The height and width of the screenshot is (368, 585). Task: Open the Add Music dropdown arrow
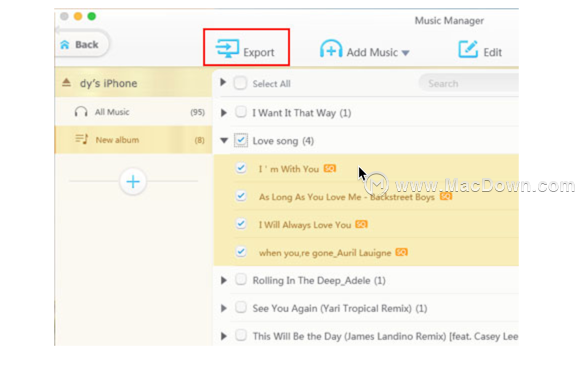pyautogui.click(x=406, y=53)
